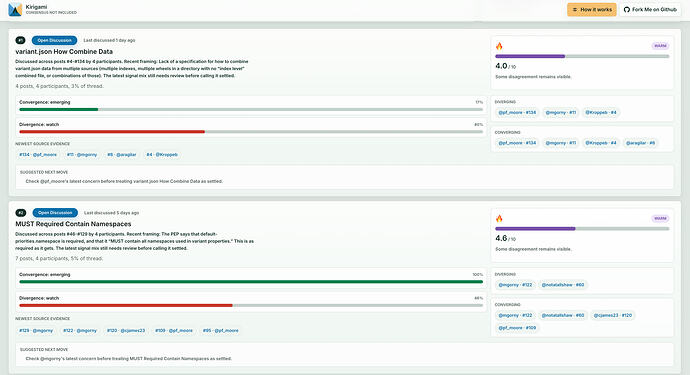Click the "CONSENSUS NOT INCLUDED" tagline under Kirigami
690x375 pixels.
coord(51,13)
